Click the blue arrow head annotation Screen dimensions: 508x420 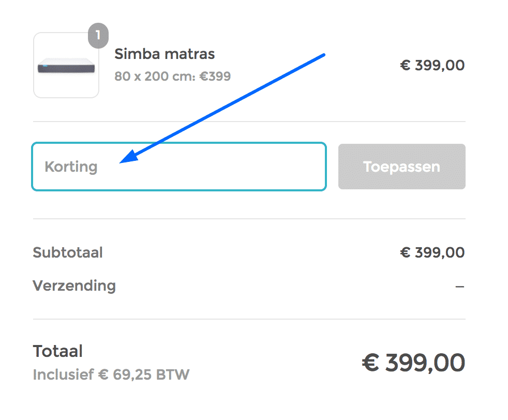[x=130, y=157]
